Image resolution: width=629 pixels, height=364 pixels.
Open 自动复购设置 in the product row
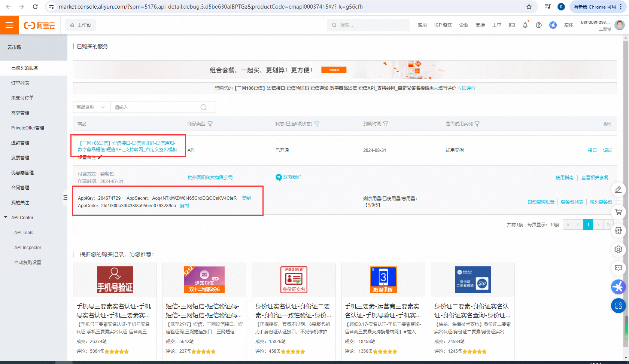pyautogui.click(x=541, y=202)
